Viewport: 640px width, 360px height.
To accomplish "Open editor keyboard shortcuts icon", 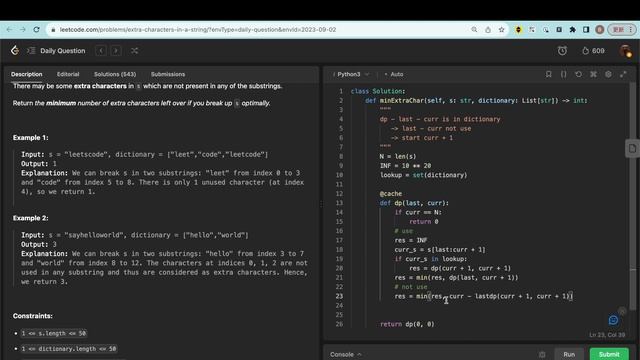I will click(593, 74).
